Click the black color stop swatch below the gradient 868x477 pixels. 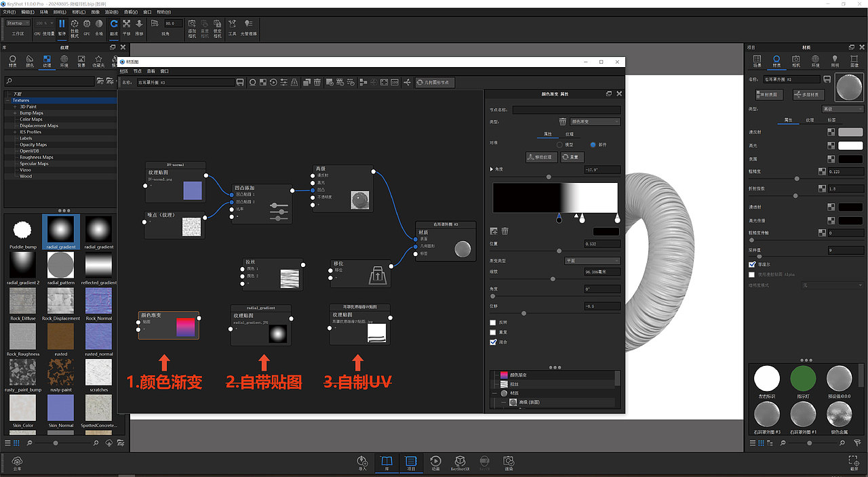tap(606, 232)
